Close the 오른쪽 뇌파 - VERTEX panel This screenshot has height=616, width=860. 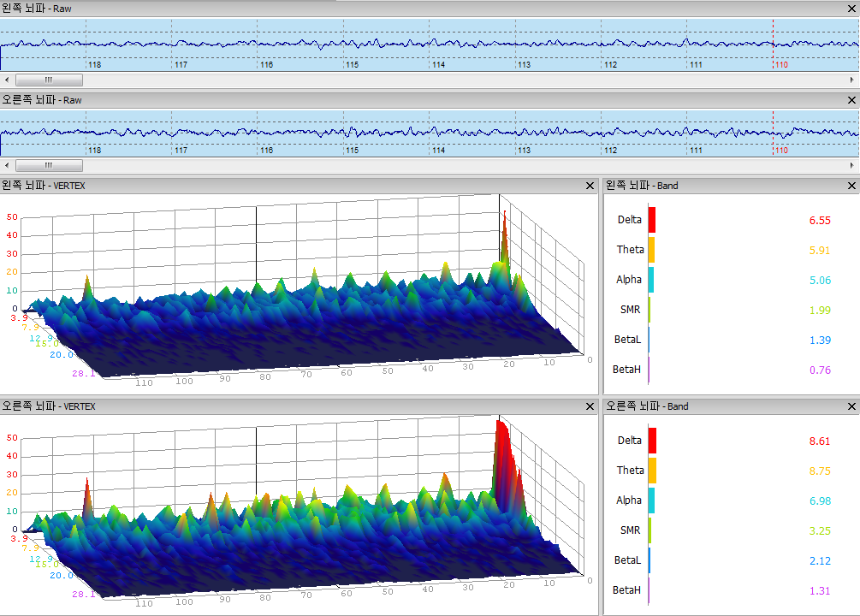[590, 406]
